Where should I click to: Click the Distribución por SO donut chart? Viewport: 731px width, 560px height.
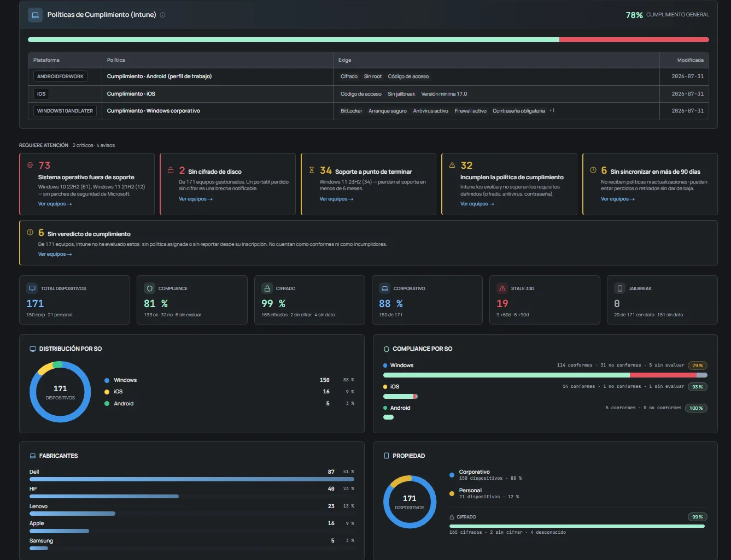pos(60,392)
